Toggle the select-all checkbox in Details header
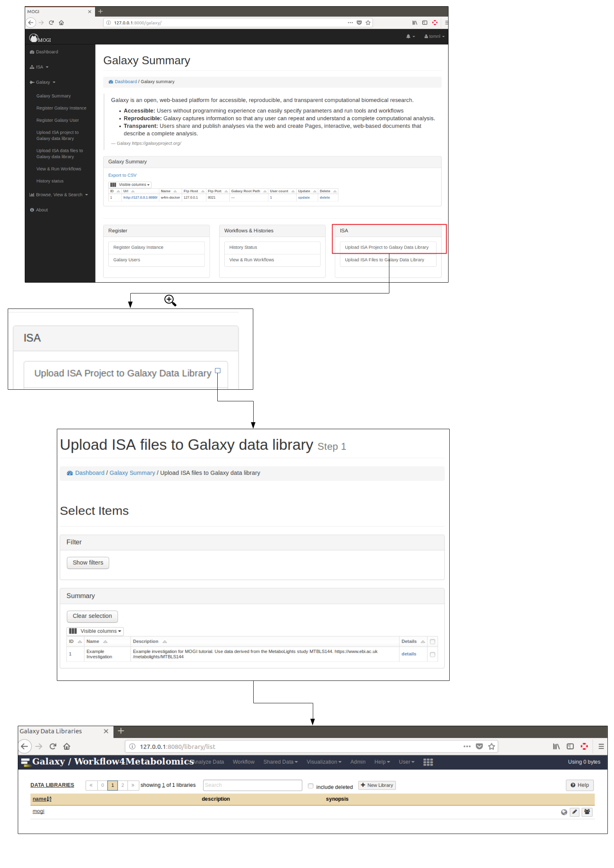The image size is (614, 868). 432,642
